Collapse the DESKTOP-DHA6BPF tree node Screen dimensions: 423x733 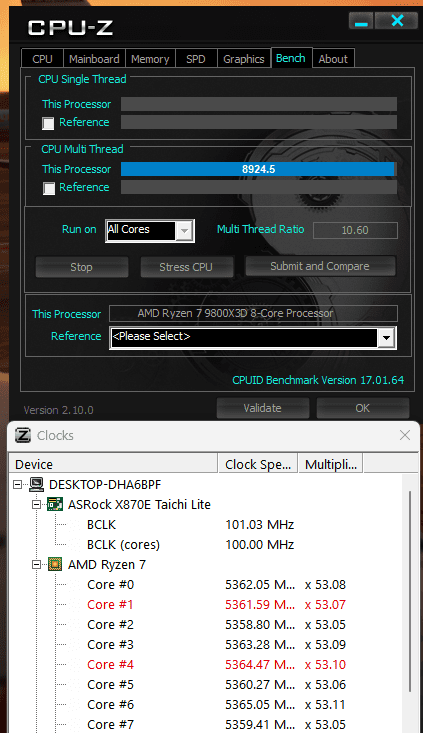click(x=17, y=485)
